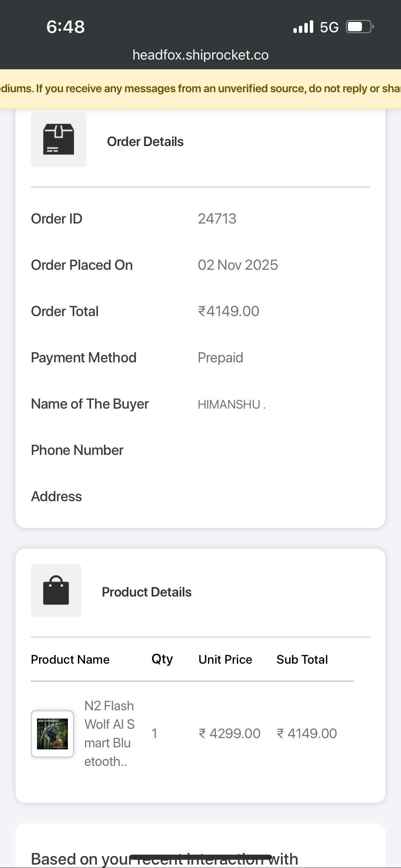Tap the Prepaid payment method value
Viewport: 401px width, 868px height.
[x=220, y=358]
